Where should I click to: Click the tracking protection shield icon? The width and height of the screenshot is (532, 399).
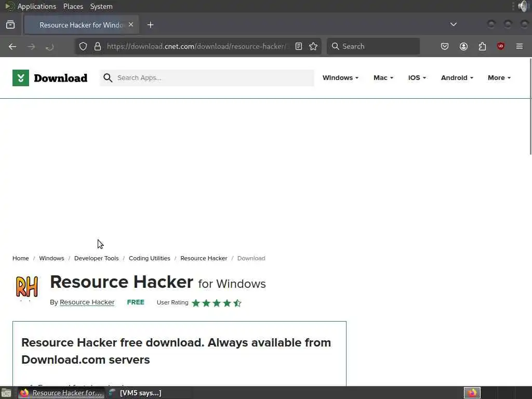(x=83, y=46)
